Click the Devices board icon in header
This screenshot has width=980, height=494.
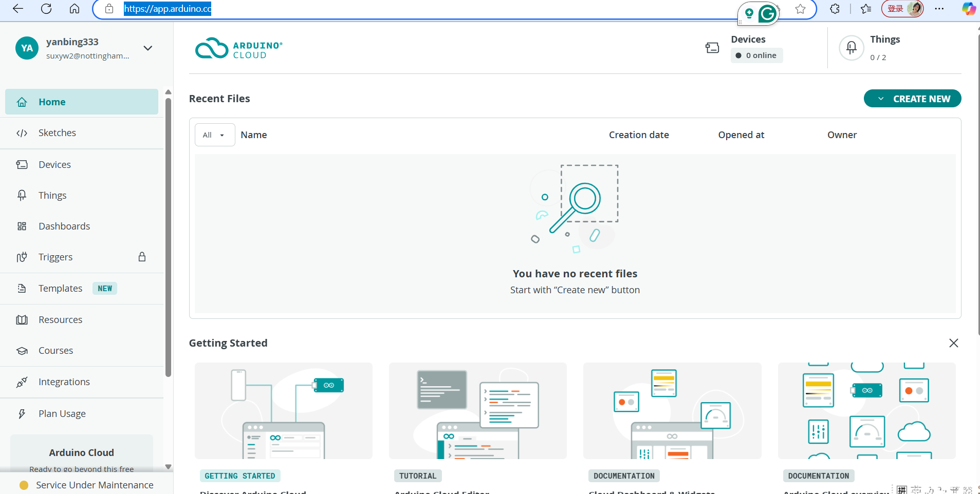coord(712,48)
